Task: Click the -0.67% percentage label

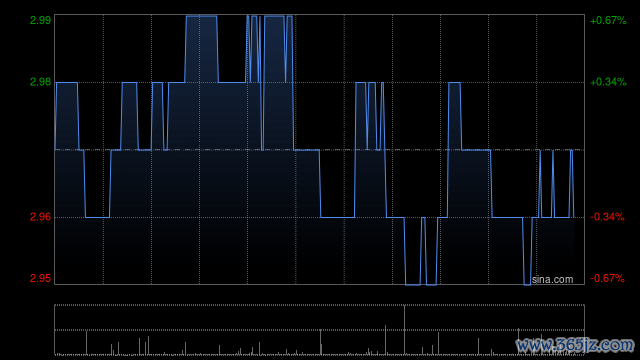Action: (x=607, y=278)
